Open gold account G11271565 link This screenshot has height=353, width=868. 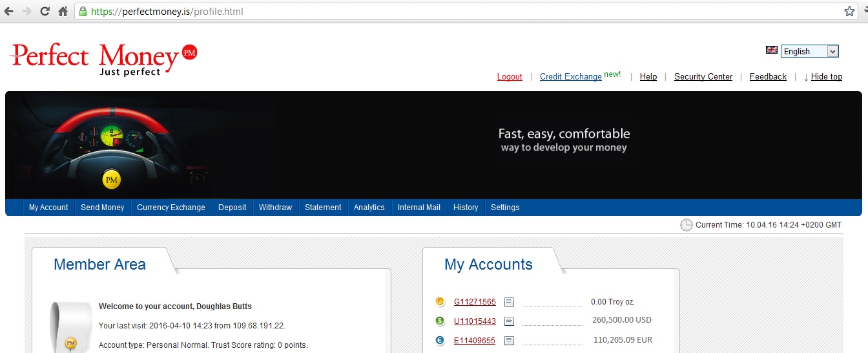(475, 302)
